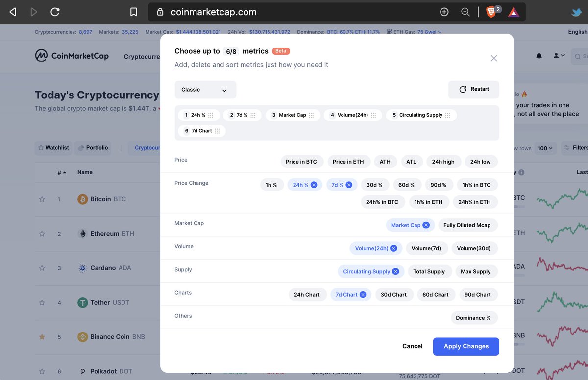The image size is (588, 380).
Task: Sort the table by the # column
Action: tap(62, 172)
